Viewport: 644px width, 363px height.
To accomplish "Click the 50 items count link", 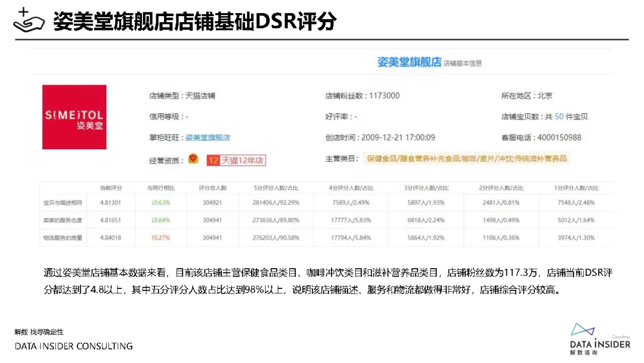I will coord(559,117).
